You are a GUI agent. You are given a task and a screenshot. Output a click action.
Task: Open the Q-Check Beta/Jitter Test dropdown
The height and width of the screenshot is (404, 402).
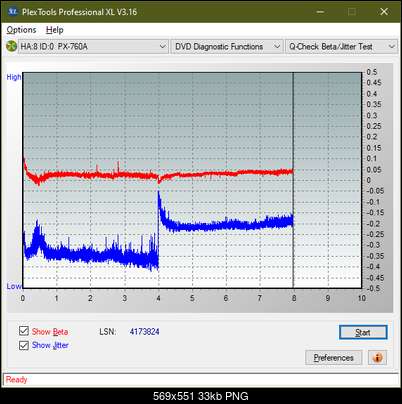(x=341, y=47)
